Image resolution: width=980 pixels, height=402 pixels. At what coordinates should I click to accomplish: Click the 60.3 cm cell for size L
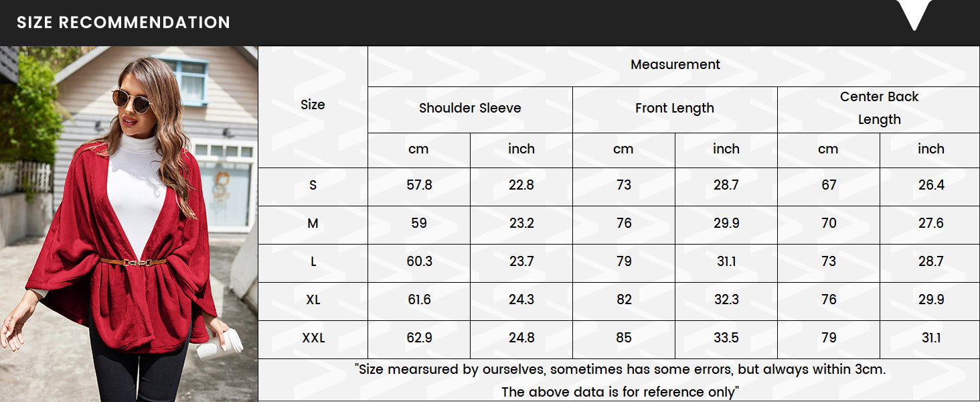coord(419,262)
